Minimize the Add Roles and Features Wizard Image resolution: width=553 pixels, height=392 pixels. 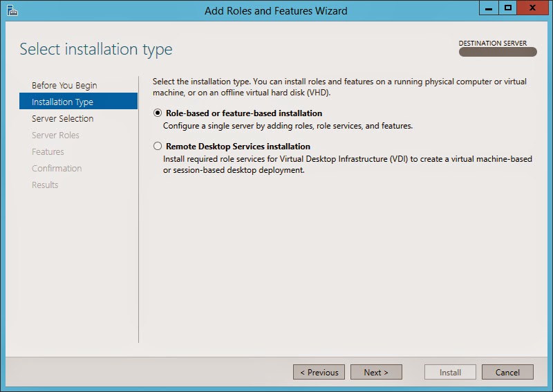pyautogui.click(x=490, y=8)
